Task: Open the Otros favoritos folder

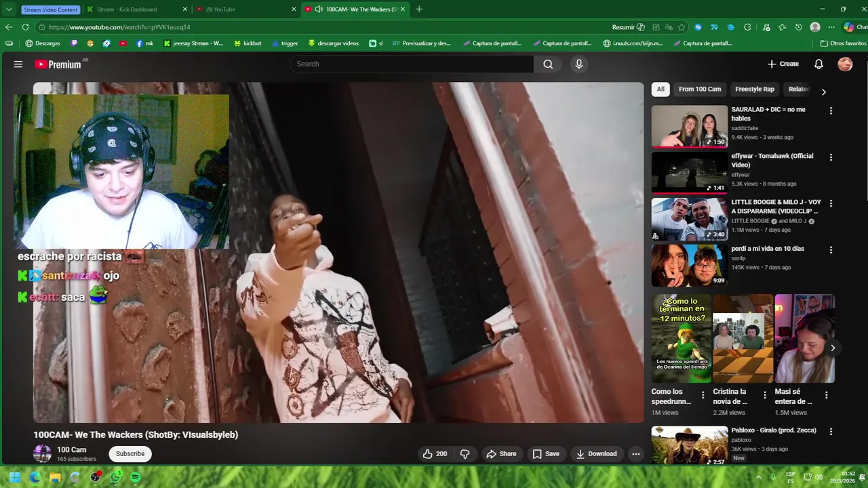Action: coord(843,43)
